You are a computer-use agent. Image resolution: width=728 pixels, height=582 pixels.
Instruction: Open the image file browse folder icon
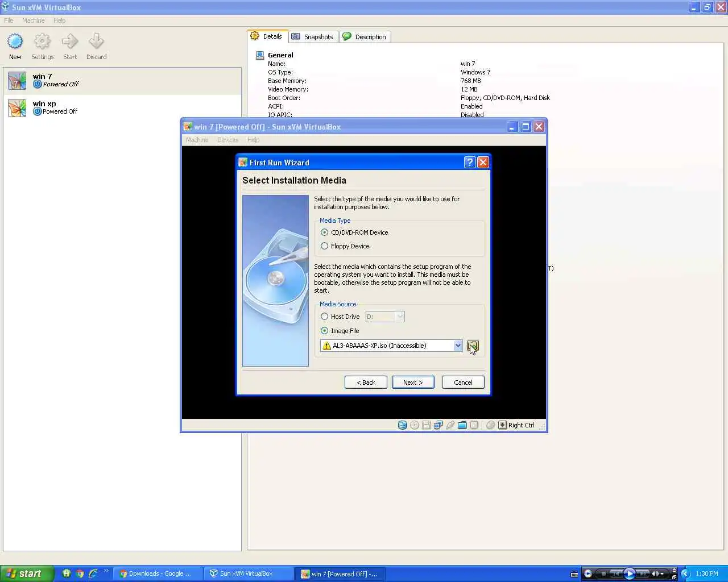pyautogui.click(x=473, y=346)
